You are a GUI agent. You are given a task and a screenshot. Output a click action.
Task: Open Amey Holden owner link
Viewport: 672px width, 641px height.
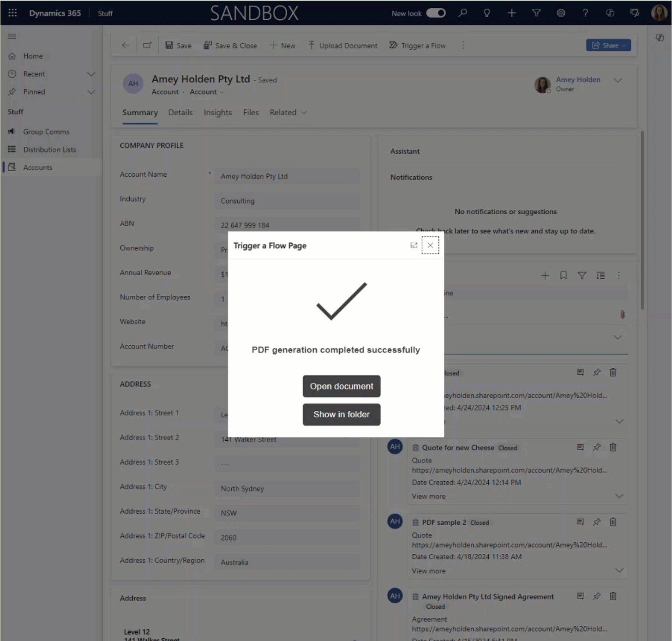[x=578, y=79]
